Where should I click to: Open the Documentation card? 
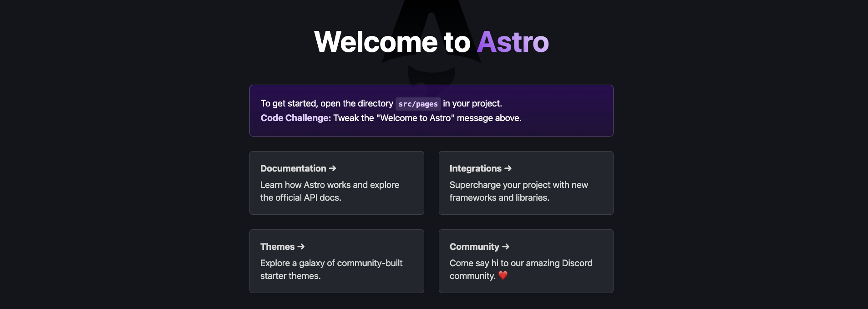[x=336, y=183]
